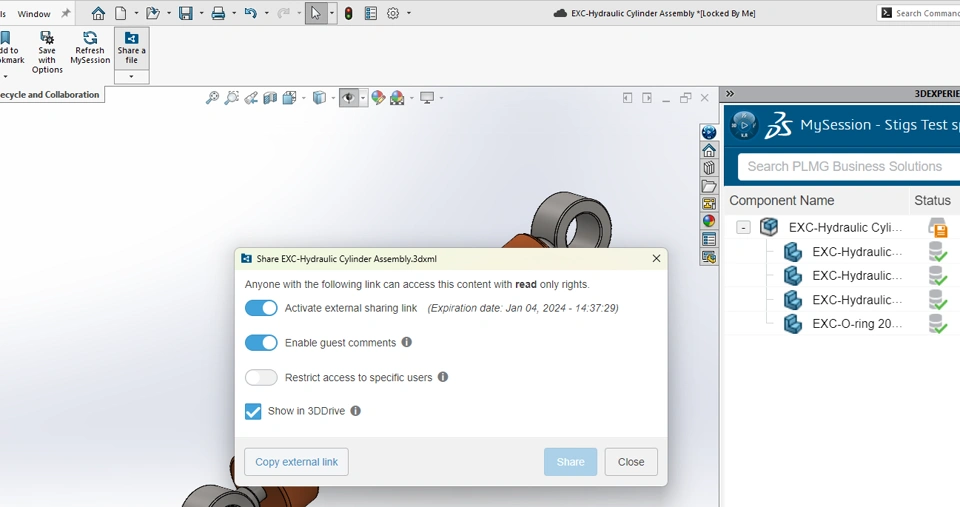960x507 pixels.
Task: Create a new document with the New icon
Action: 121,13
